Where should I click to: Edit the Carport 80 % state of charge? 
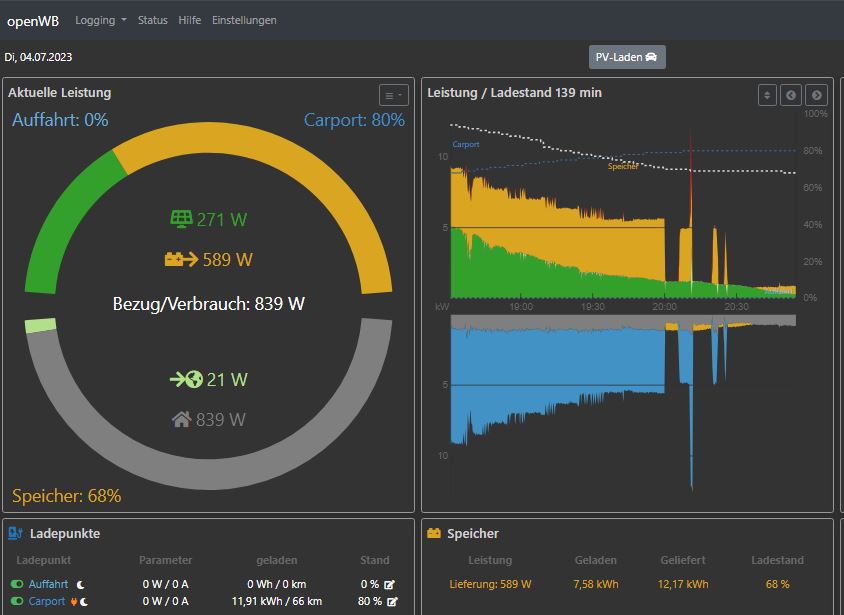pos(392,602)
